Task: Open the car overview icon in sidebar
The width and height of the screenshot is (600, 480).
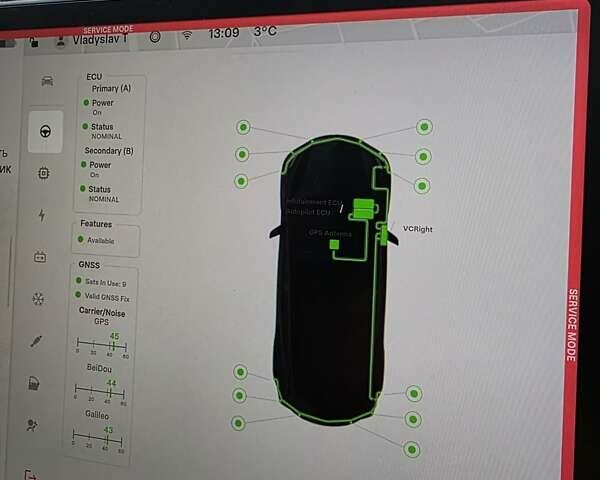Action: tap(46, 80)
